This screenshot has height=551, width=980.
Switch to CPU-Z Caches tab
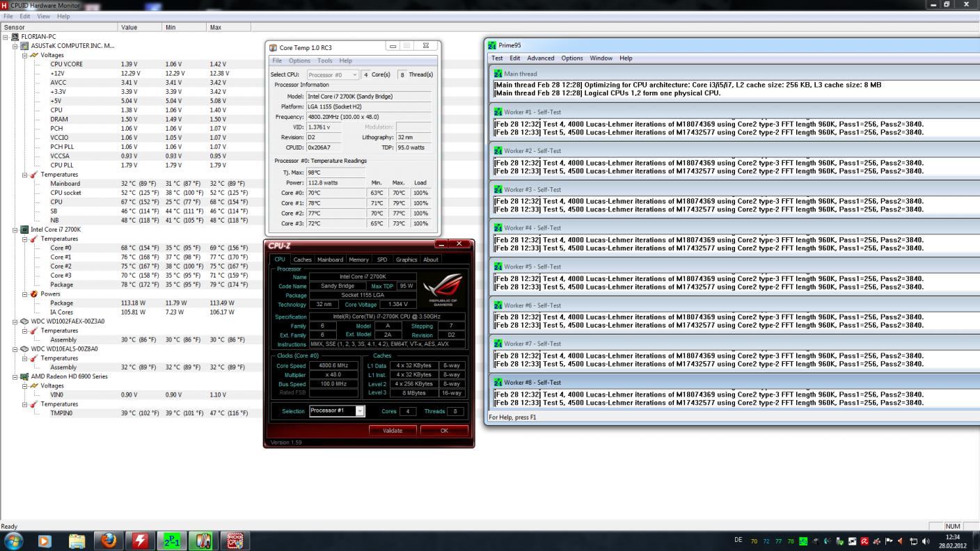point(302,259)
